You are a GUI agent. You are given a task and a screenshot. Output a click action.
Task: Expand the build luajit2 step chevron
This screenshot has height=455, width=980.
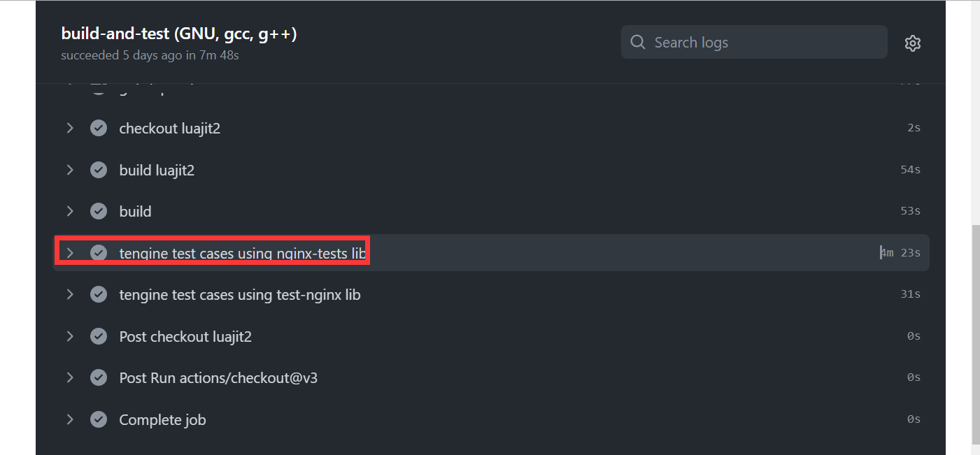(70, 170)
